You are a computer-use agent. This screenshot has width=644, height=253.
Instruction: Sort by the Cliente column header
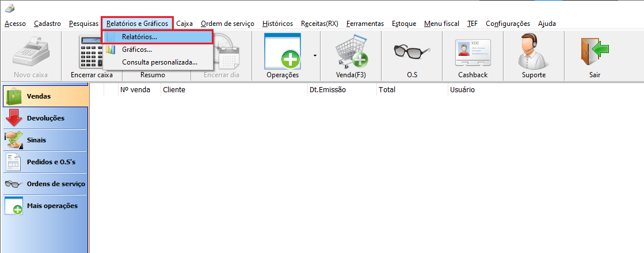point(233,90)
